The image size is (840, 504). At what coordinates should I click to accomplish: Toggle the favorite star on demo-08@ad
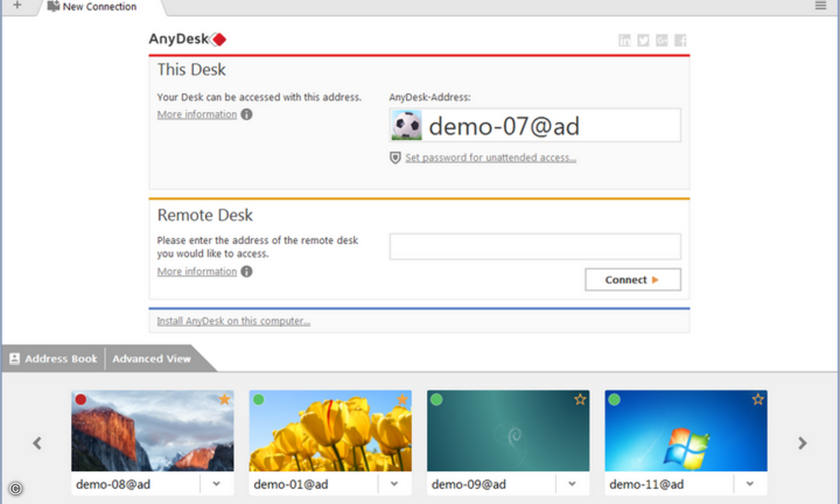[x=224, y=400]
